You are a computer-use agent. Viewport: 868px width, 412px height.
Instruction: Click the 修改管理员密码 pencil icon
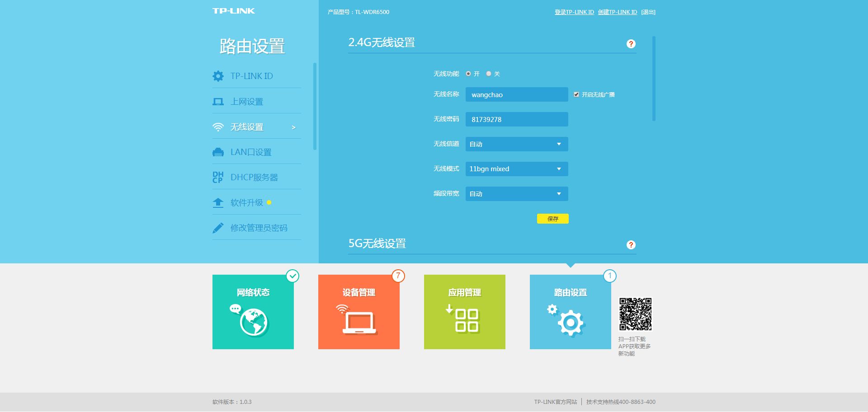218,228
